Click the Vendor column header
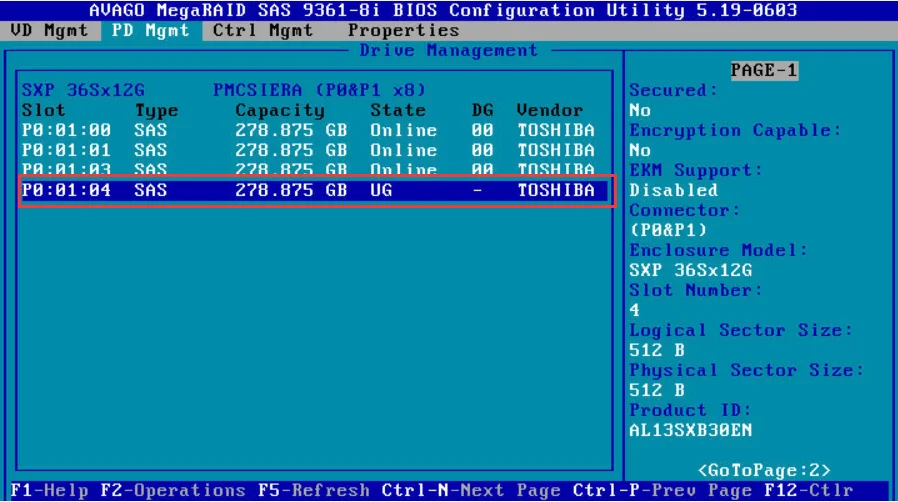This screenshot has height=502, width=898. pos(549,110)
